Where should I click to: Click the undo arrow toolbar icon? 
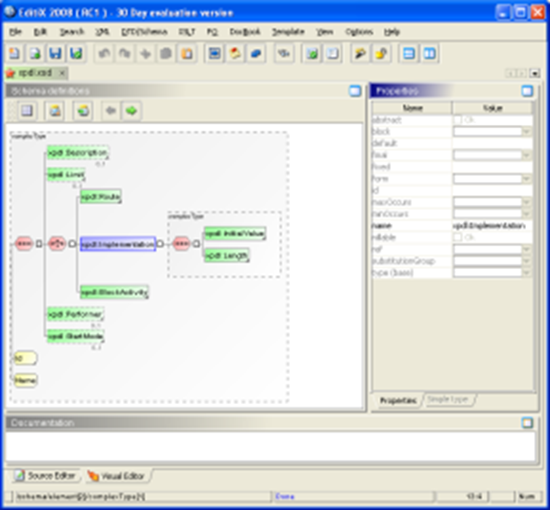point(104,53)
